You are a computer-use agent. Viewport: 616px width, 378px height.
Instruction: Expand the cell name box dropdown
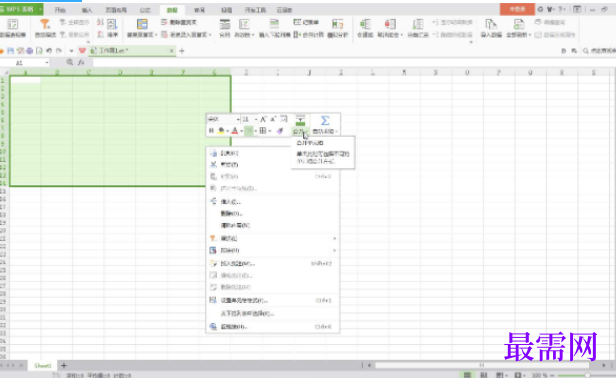47,62
